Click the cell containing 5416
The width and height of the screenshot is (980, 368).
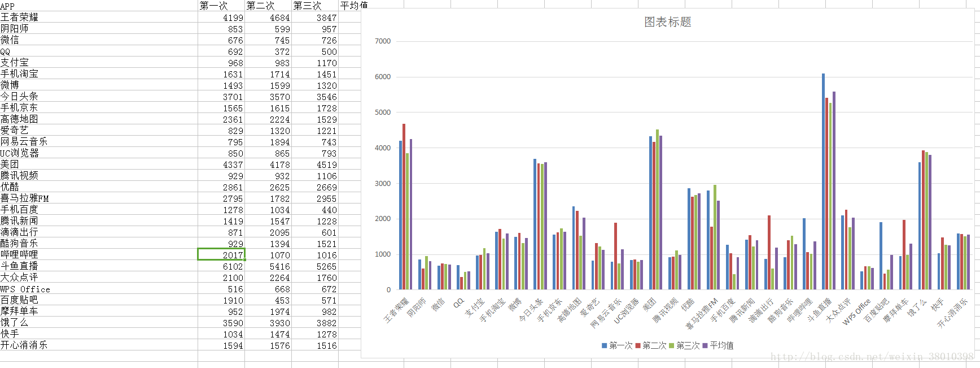click(x=268, y=266)
